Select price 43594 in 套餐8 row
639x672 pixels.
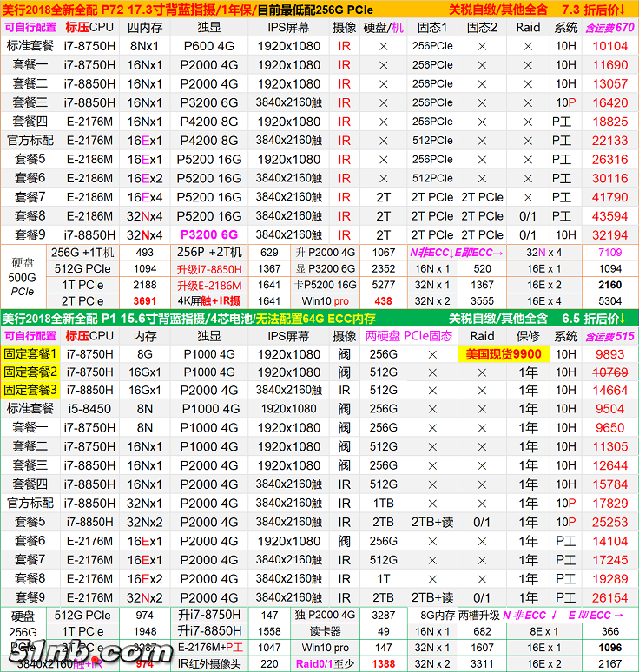[x=609, y=216]
